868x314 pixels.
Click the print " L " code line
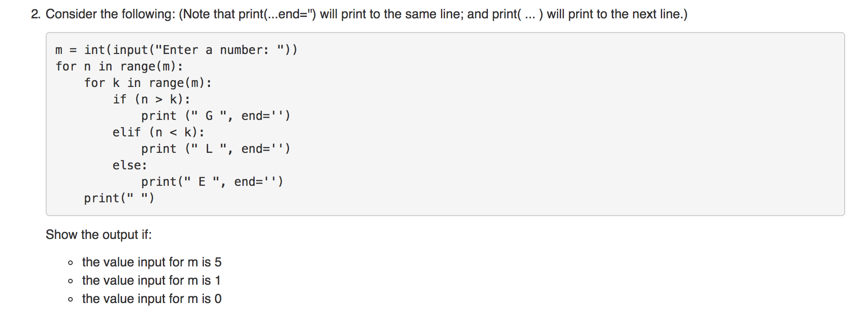[x=215, y=149]
